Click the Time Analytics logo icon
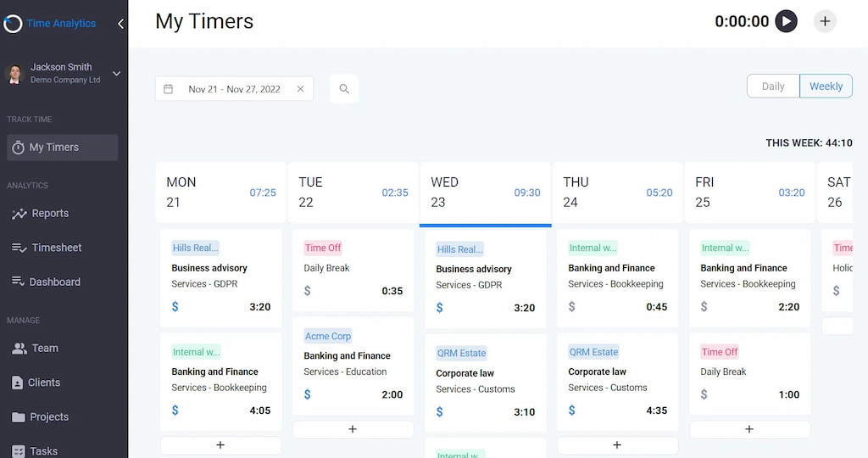The width and height of the screenshot is (868, 458). click(x=13, y=24)
